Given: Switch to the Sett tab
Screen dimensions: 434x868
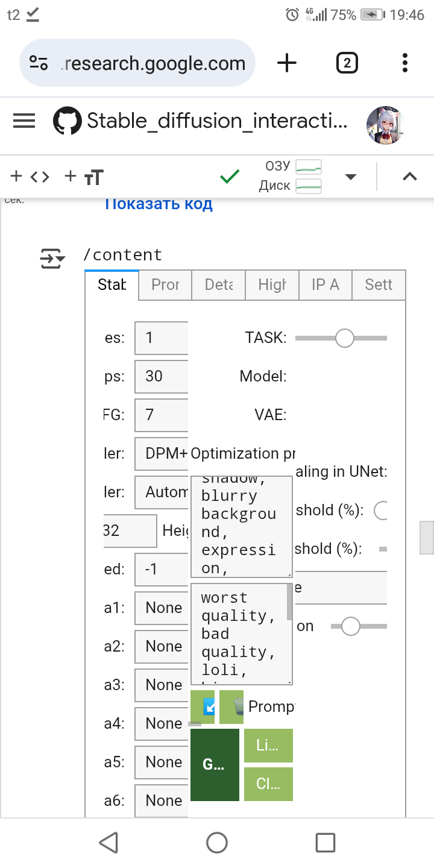Looking at the screenshot, I should click(379, 285).
